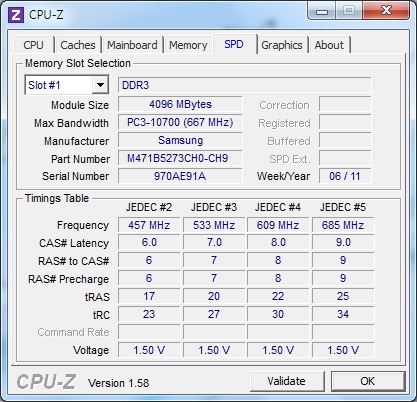Open the Slot #1 dropdown arrow
This screenshot has width=417, height=402.
100,85
